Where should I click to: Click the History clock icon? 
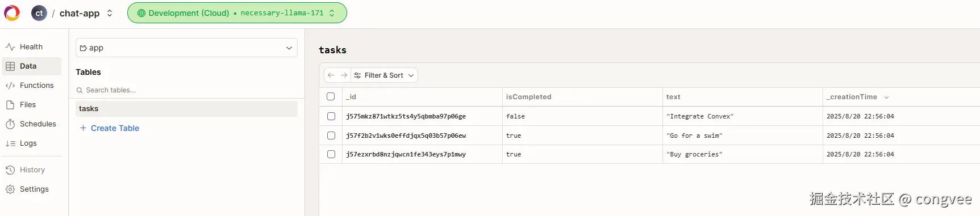pos(10,170)
